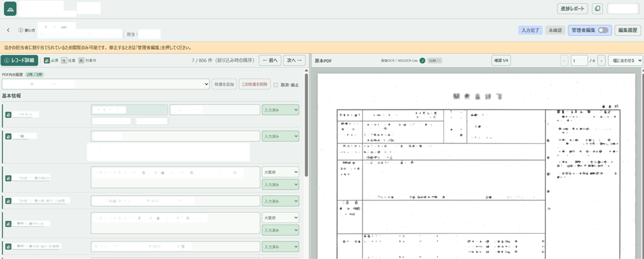Go to previous record with ← 前へ

pos(270,60)
